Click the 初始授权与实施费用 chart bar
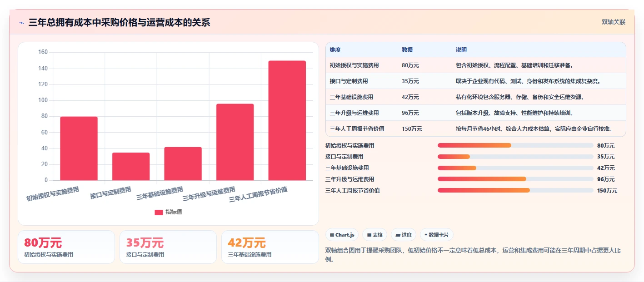 (79, 148)
